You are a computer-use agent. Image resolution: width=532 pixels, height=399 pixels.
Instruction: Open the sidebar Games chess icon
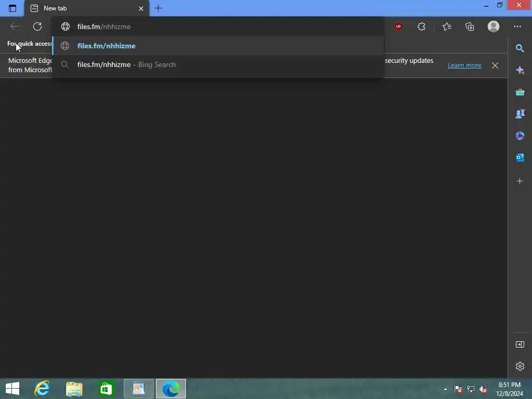pyautogui.click(x=520, y=114)
